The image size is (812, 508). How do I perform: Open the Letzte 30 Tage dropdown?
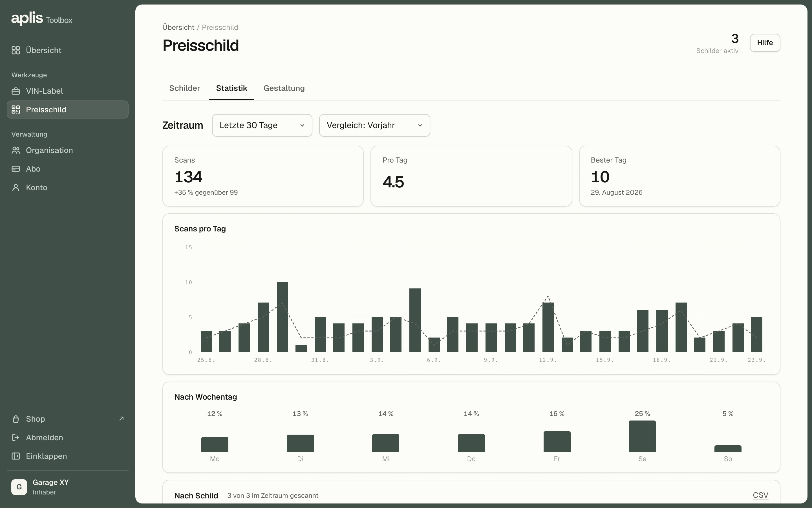tap(262, 125)
